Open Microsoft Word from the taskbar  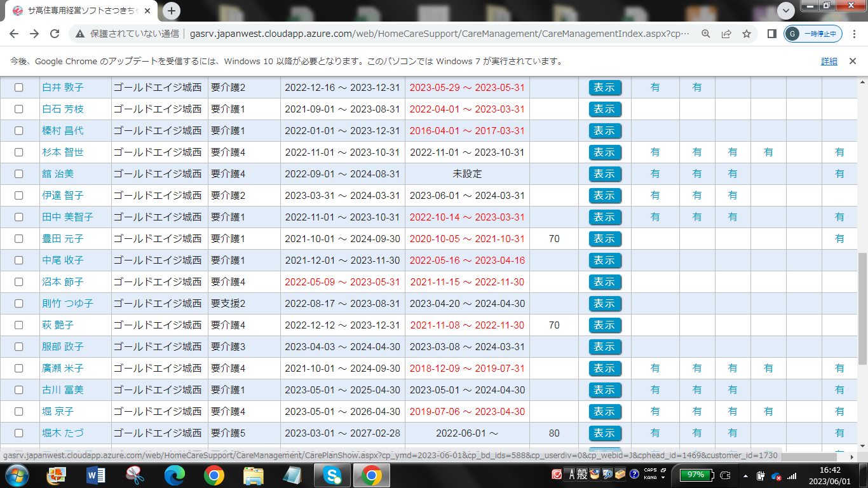tap(95, 475)
